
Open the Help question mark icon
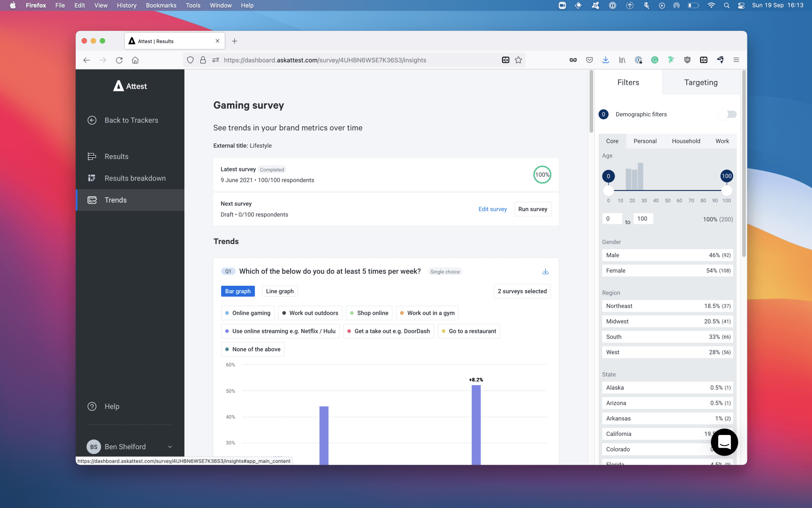(x=92, y=406)
